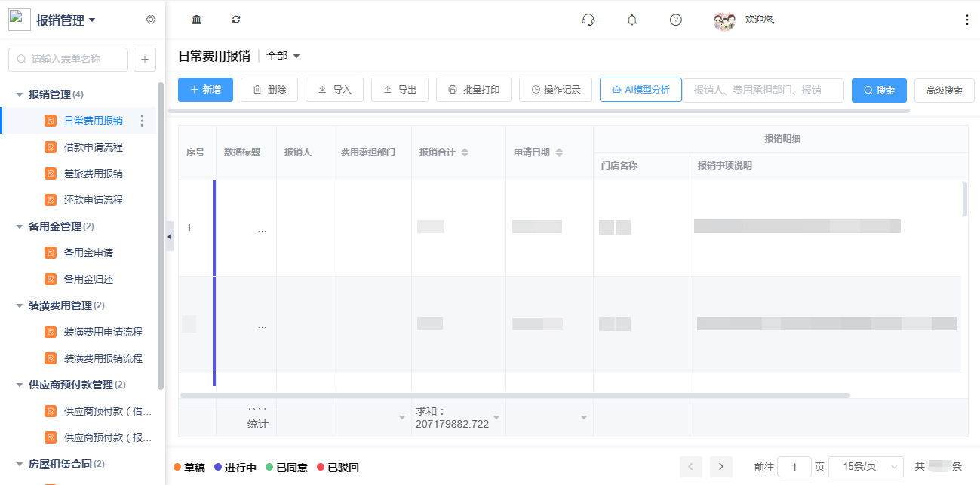This screenshot has height=485, width=980.
Task: Click the plus button next to form search
Action: click(145, 59)
